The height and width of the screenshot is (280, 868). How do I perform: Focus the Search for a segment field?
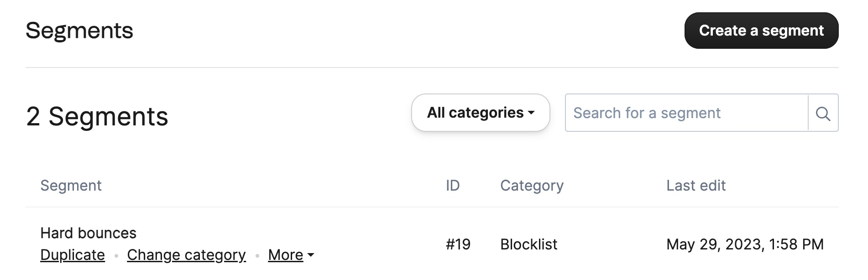pos(686,113)
